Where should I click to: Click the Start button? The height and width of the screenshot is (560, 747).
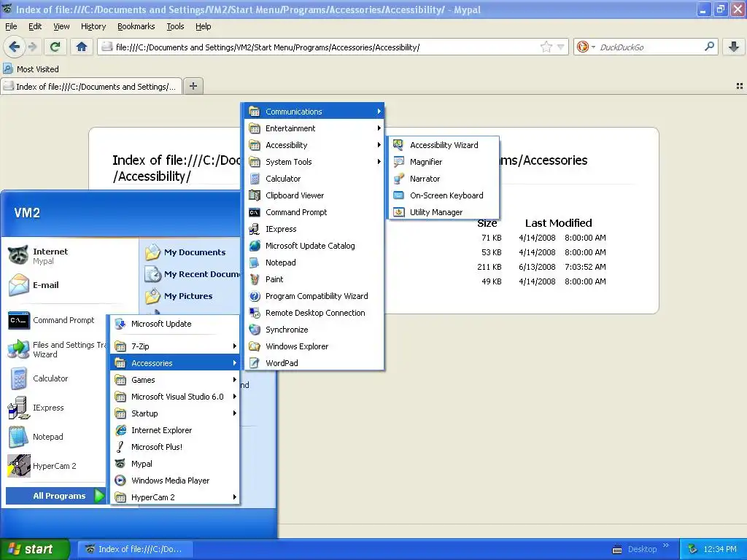pos(34,549)
